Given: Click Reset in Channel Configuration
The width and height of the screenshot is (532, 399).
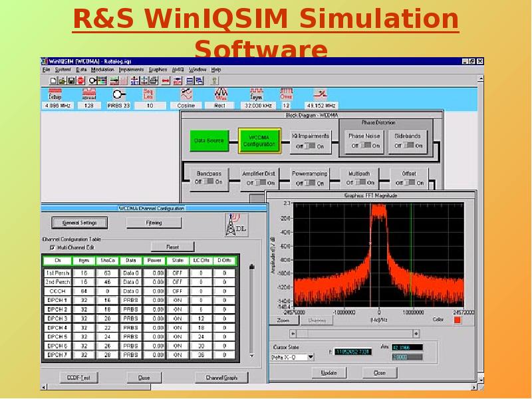Looking at the screenshot, I should coord(173,247).
